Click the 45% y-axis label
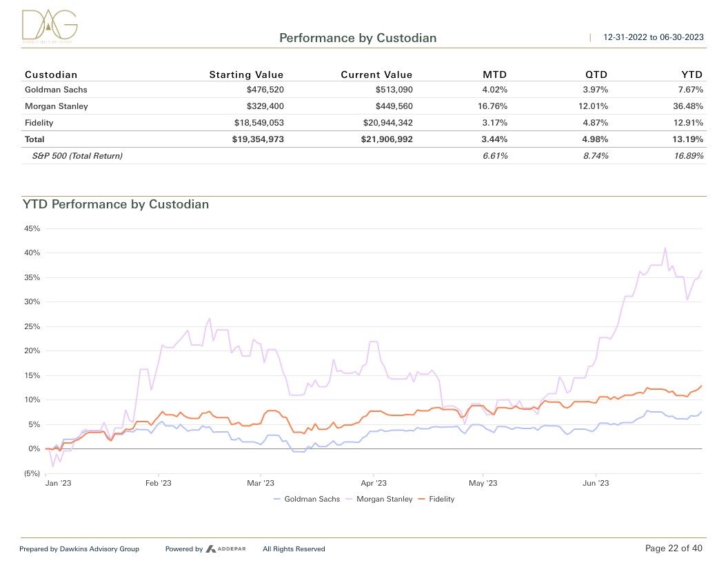 click(x=32, y=228)
